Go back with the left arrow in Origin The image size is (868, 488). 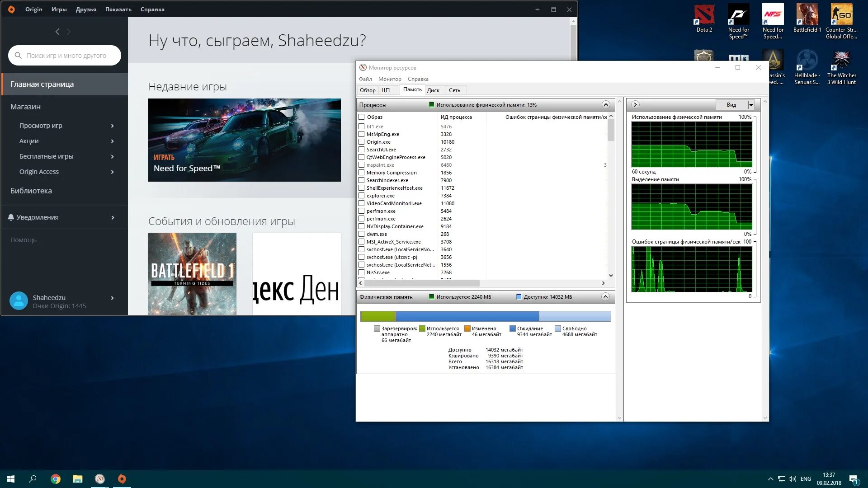pos(57,32)
